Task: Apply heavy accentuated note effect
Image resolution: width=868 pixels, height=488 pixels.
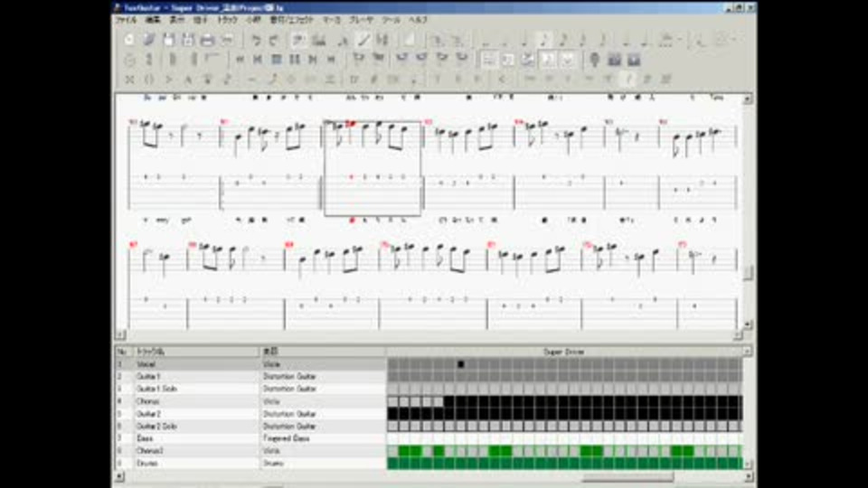Action: [x=188, y=80]
